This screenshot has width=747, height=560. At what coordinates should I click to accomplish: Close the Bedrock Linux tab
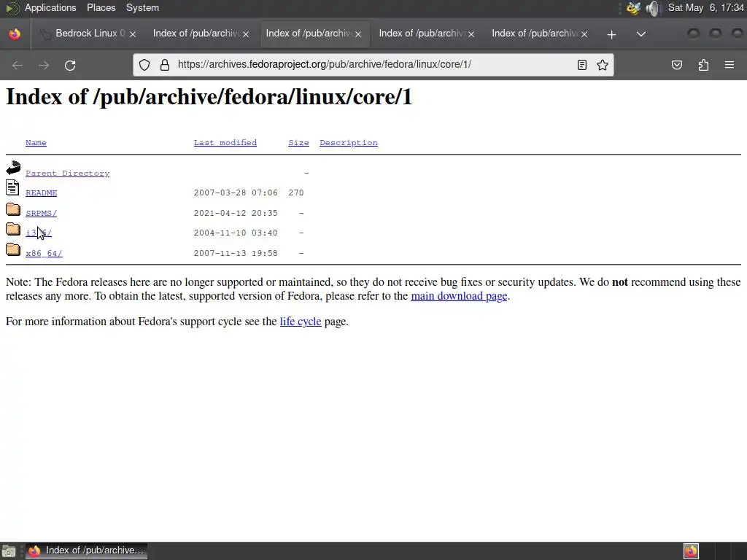click(133, 34)
